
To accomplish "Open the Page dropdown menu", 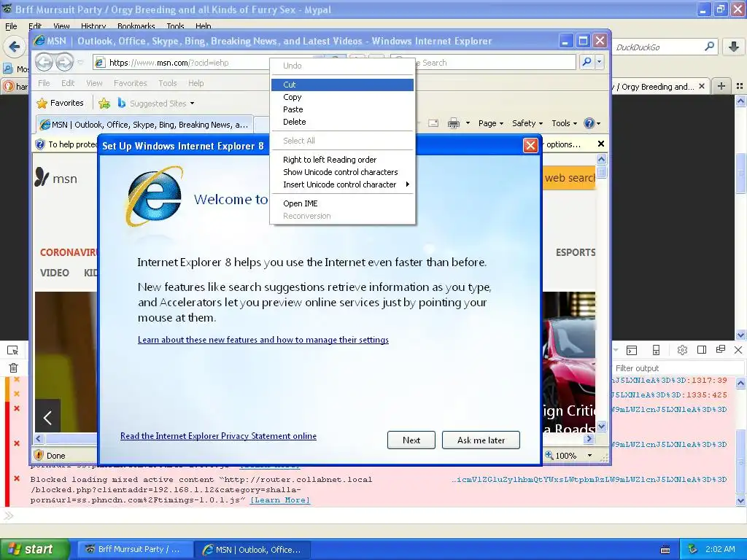I will point(491,123).
